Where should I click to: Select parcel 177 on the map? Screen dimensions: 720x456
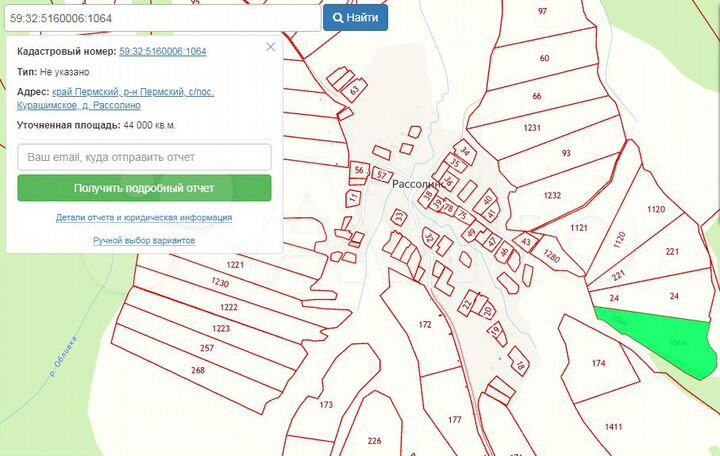[x=455, y=419]
